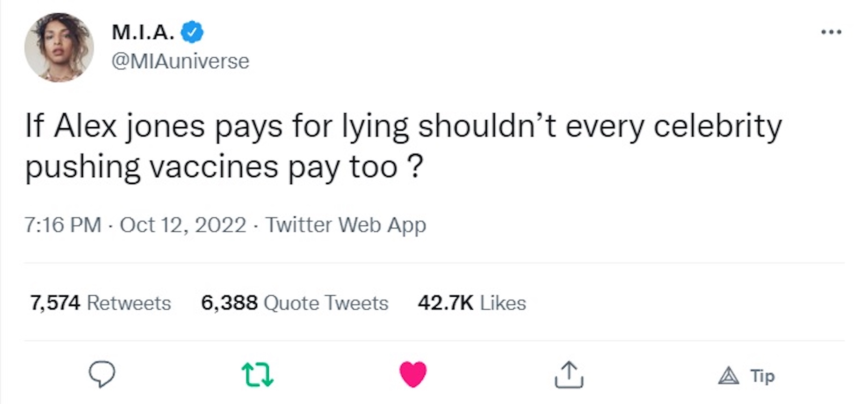The width and height of the screenshot is (868, 404).
Task: View the 42.7K Likes list
Action: point(472,303)
